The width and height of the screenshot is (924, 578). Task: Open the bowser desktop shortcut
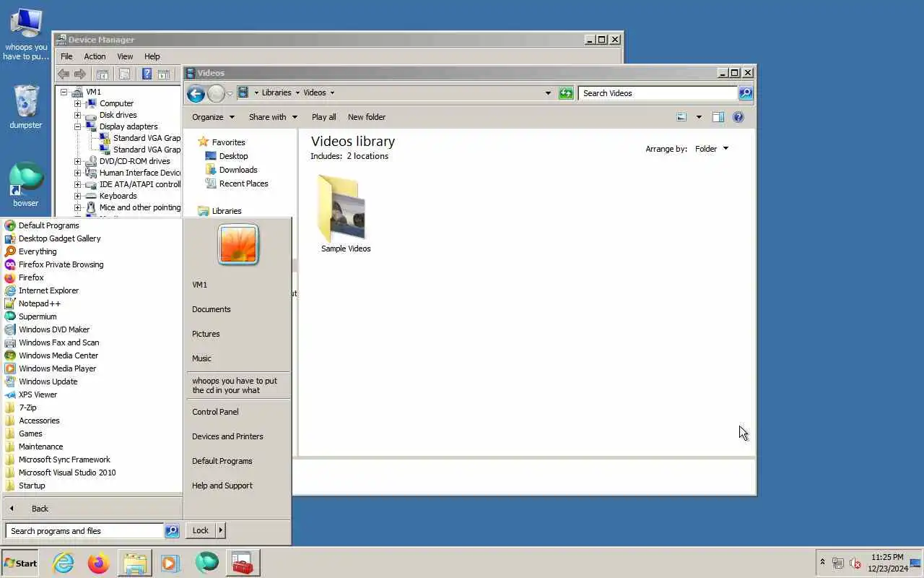(26, 185)
